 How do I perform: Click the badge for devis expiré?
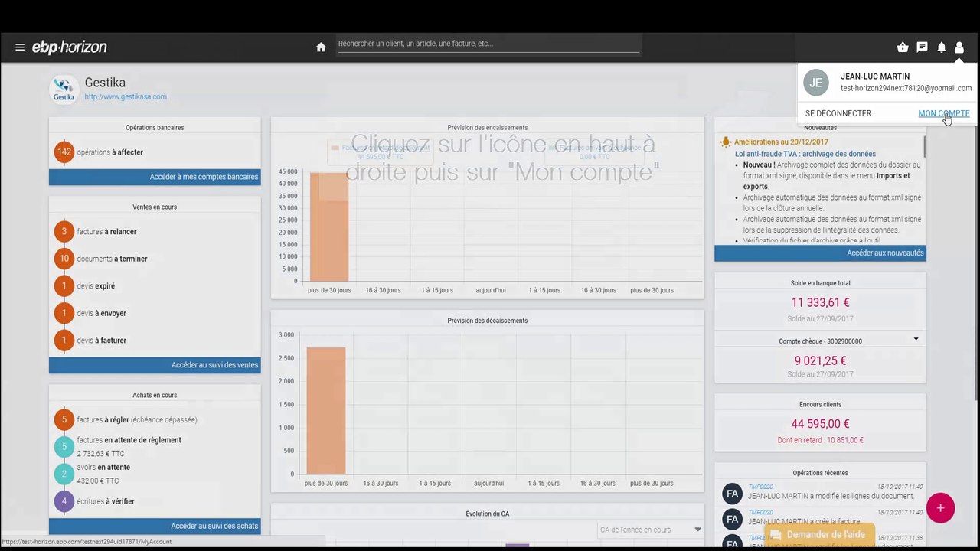64,286
